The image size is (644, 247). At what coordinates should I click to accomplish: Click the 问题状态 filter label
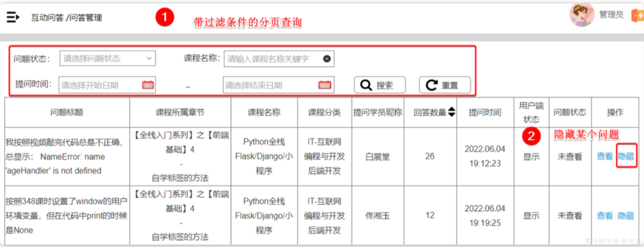coord(31,59)
